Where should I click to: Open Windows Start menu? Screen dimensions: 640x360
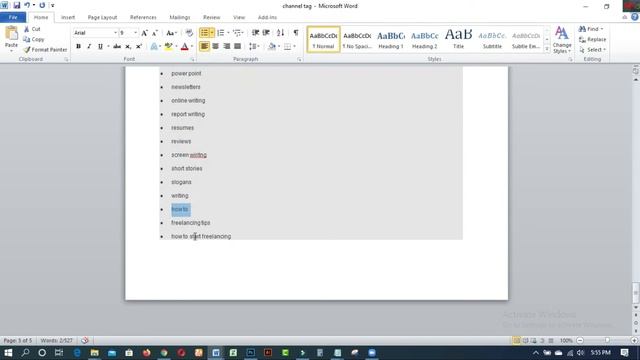(8, 353)
